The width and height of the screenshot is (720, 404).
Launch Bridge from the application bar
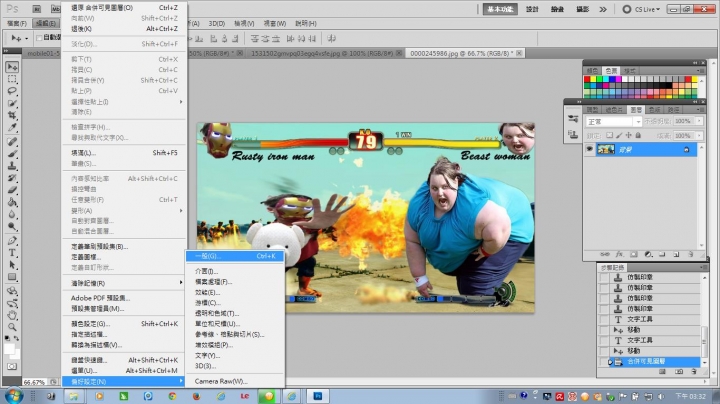click(x=37, y=9)
